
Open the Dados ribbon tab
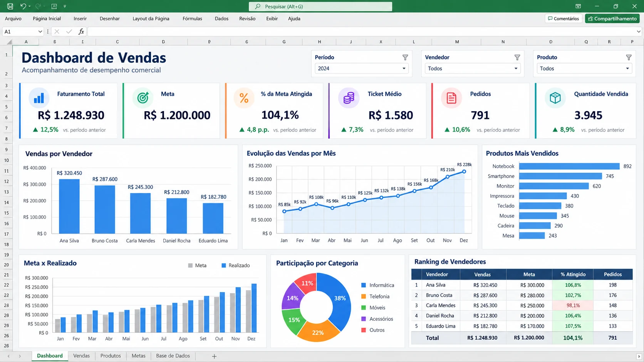[x=221, y=18]
